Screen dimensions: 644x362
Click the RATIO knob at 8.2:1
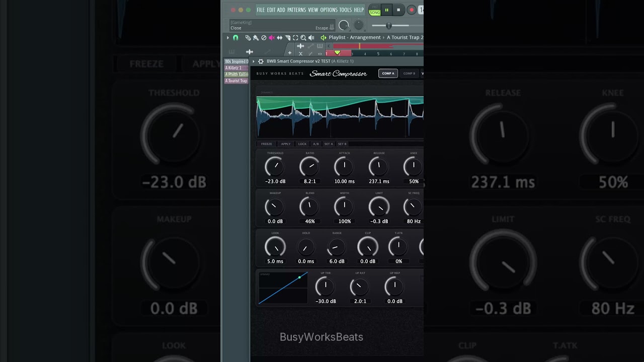point(309,166)
